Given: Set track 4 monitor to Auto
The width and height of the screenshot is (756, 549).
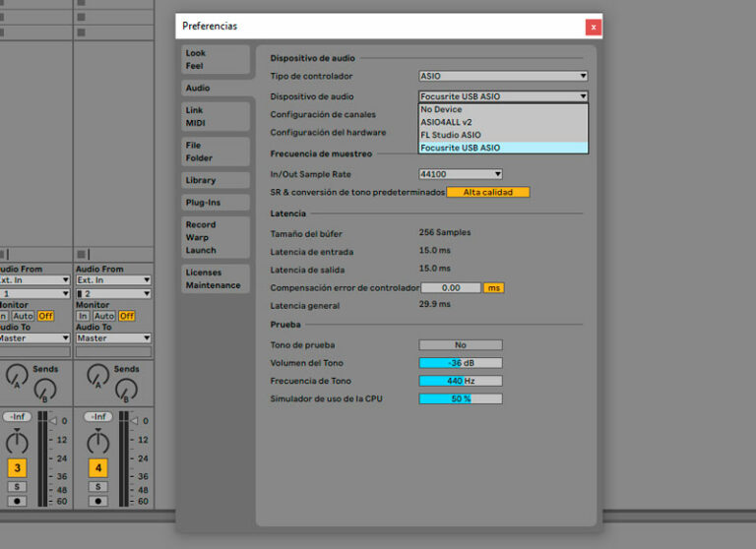Looking at the screenshot, I should (x=104, y=316).
